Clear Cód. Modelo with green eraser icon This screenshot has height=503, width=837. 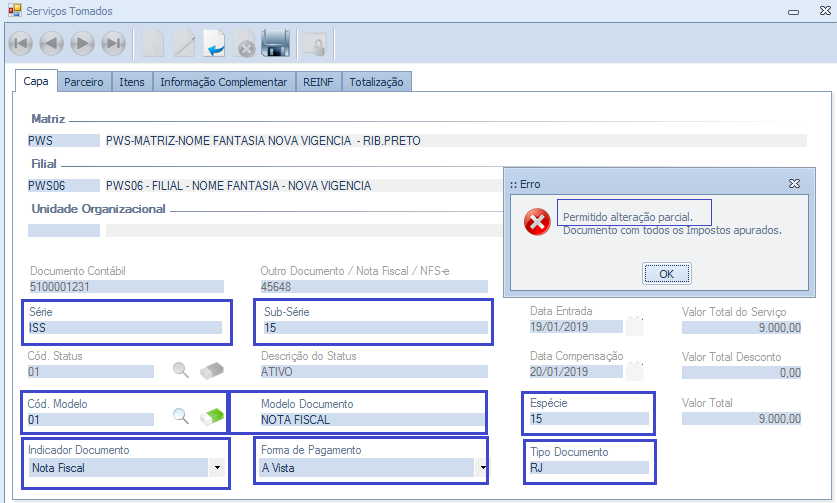pos(211,417)
